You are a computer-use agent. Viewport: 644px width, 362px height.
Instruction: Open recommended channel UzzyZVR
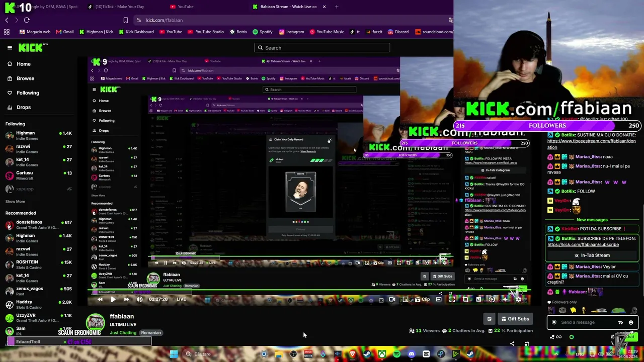point(38,318)
